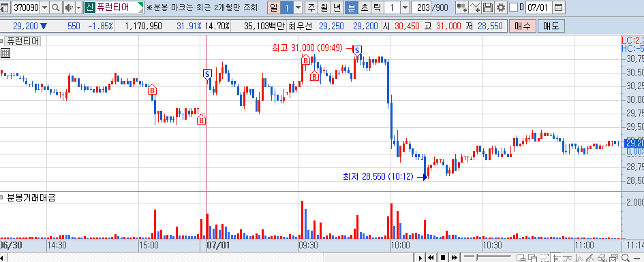Select the 틱 (tick) period tab

(377, 7)
